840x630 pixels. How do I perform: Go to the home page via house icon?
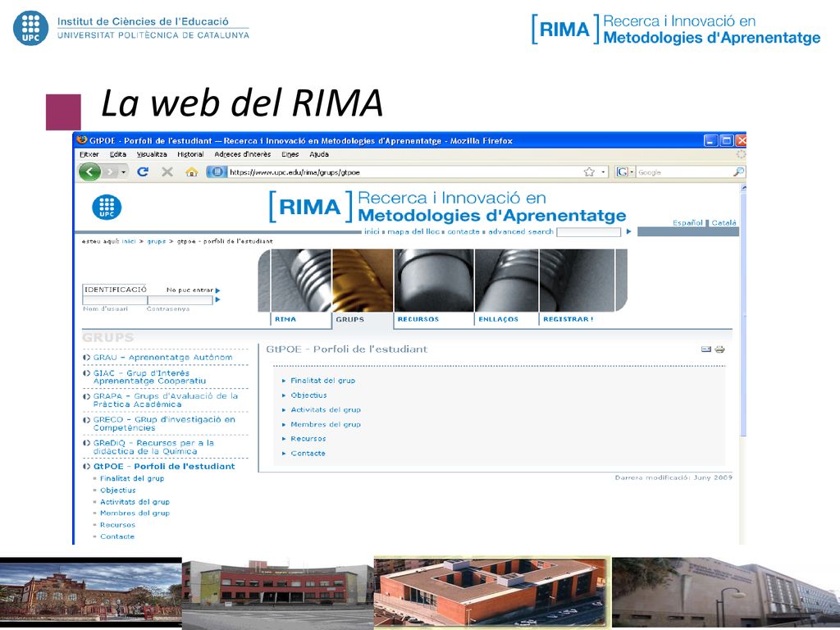point(191,172)
